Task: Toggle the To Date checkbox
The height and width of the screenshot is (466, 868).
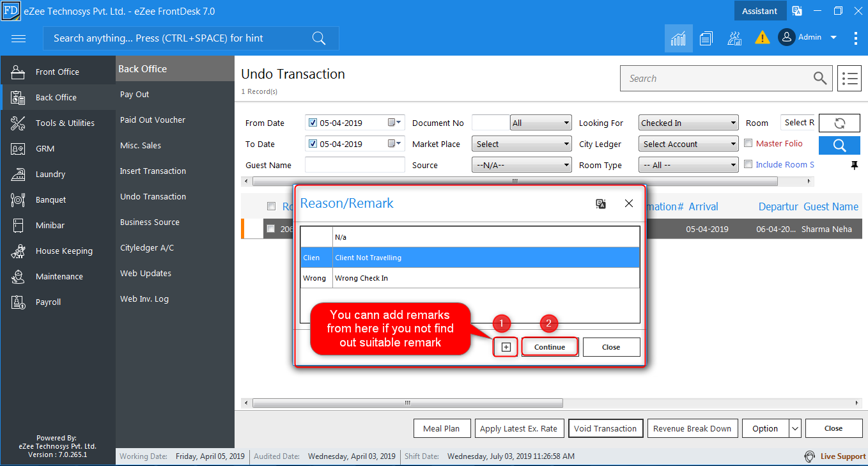Action: [x=313, y=144]
